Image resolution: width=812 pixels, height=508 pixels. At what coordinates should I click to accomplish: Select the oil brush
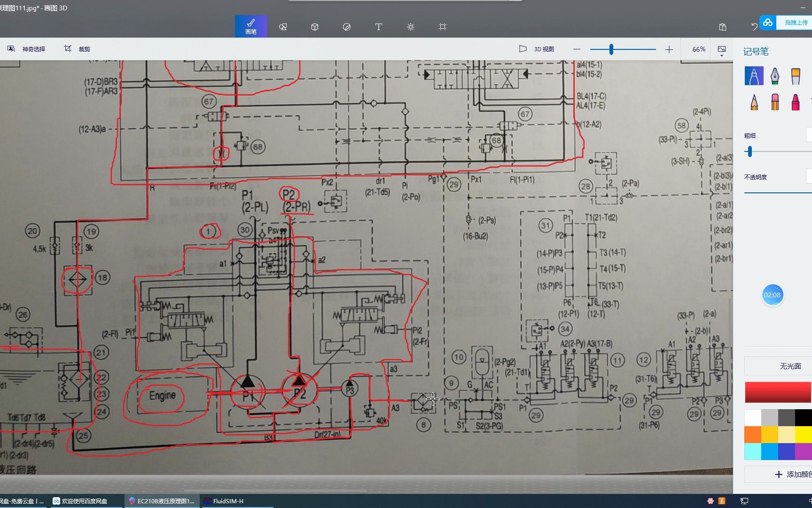796,76
